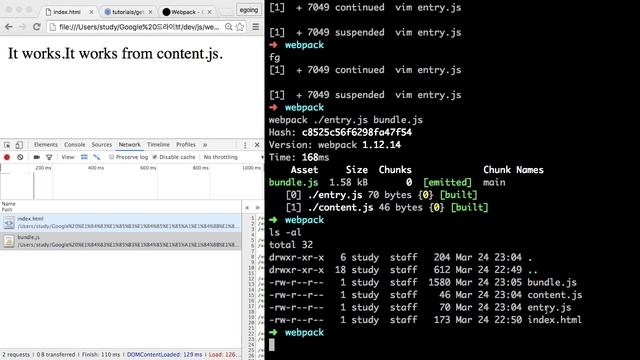Viewport: 640px width, 360px height.
Task: Use large request rows view
Action: point(84,157)
